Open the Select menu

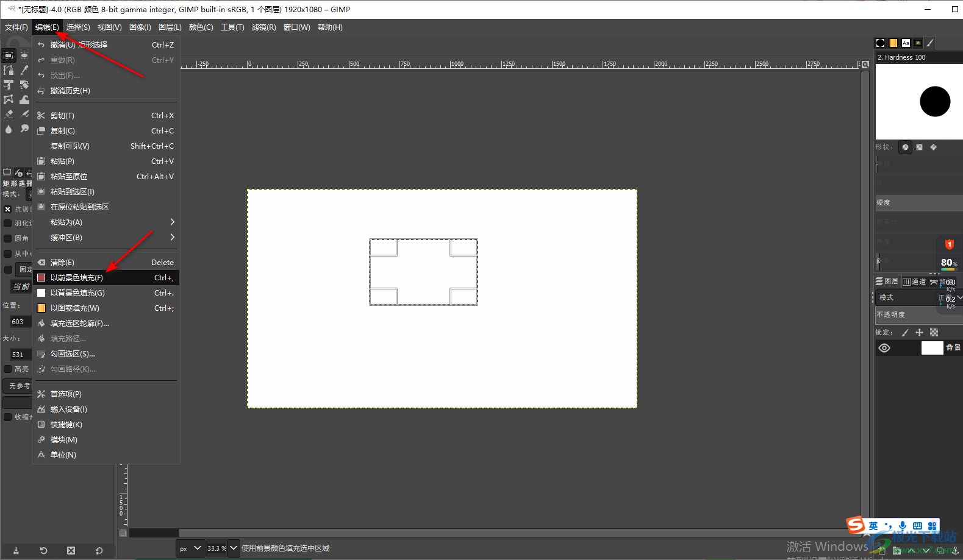(x=78, y=27)
